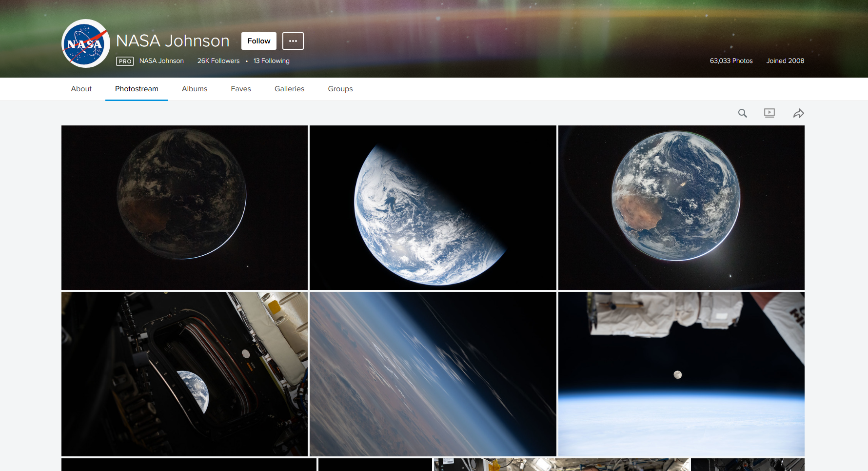Screen dimensions: 868x471
Task: Open photo of Earth through spacecraft window
Action: coord(184,374)
